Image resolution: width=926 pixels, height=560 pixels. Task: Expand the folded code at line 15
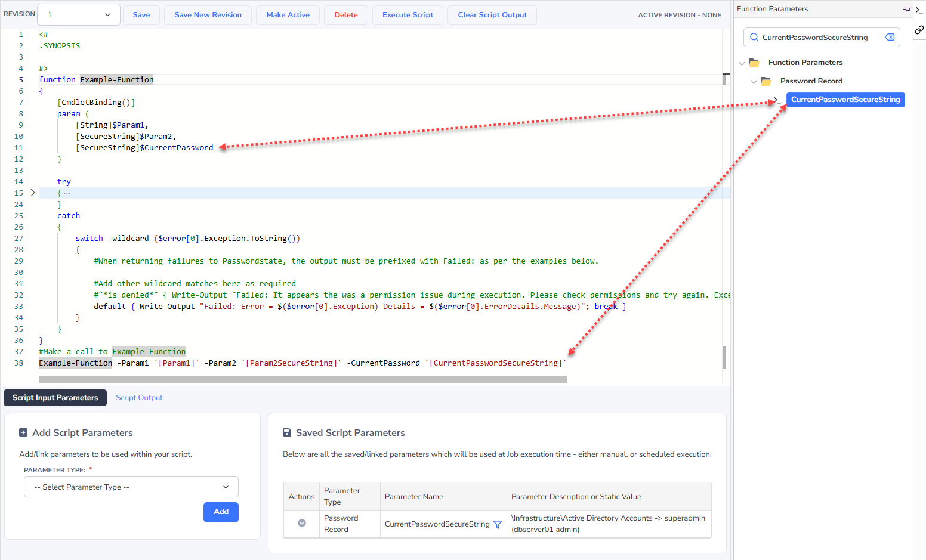pos(32,193)
